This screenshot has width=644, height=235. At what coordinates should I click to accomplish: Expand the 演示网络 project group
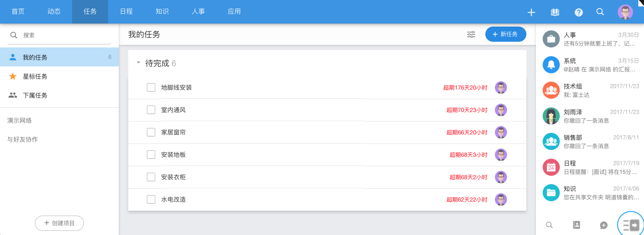(20, 121)
